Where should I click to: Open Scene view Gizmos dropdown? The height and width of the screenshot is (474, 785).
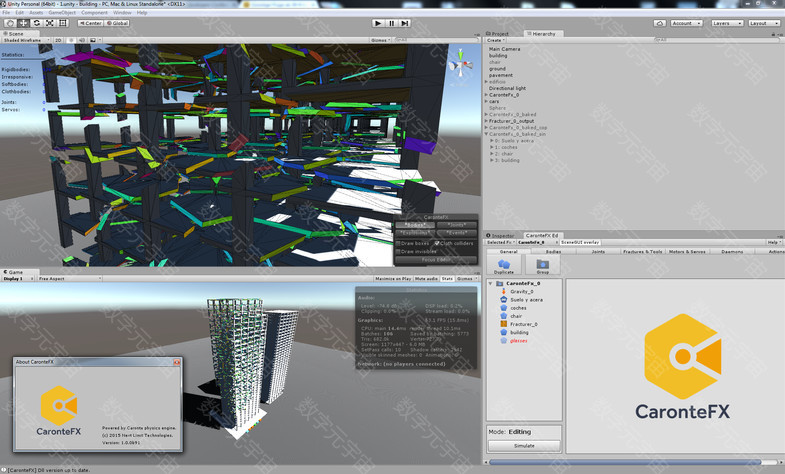[x=380, y=40]
